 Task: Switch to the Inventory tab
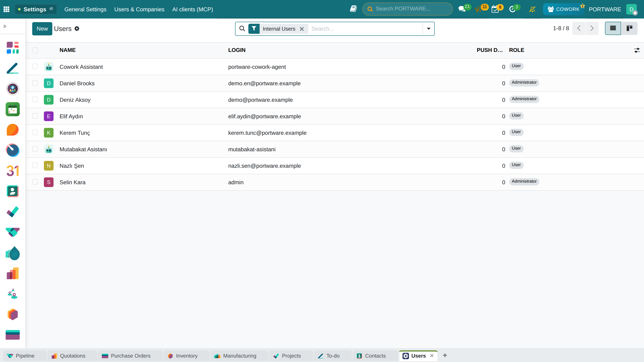186,356
